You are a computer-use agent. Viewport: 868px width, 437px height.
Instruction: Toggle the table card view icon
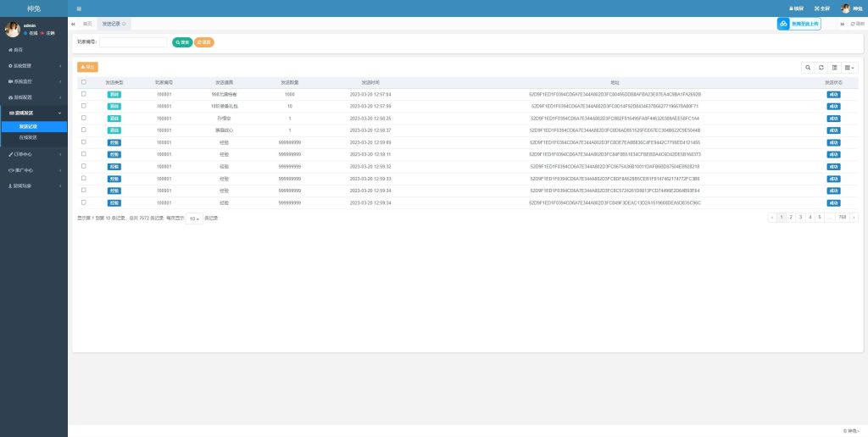tap(834, 67)
